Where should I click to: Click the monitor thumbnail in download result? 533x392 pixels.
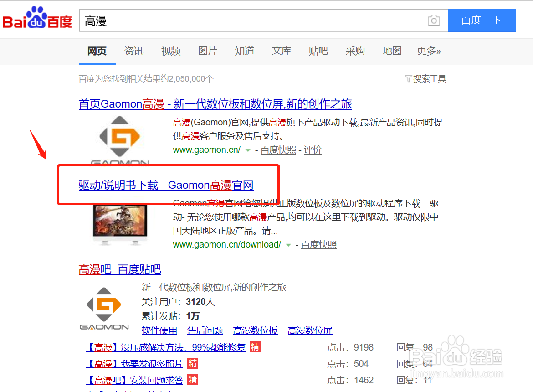(120, 225)
